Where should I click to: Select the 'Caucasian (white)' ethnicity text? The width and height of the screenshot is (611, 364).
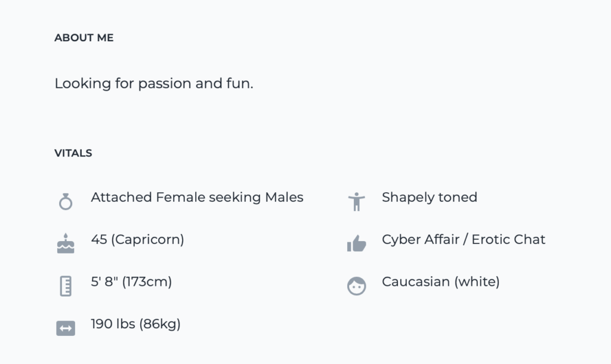(440, 282)
